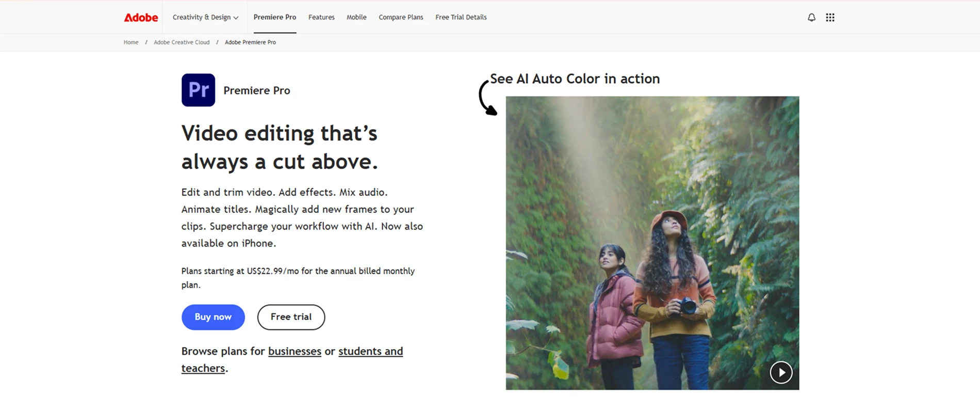Screen dimensions: 980x411
Task: Expand the Creativity & Design menu
Action: (205, 18)
